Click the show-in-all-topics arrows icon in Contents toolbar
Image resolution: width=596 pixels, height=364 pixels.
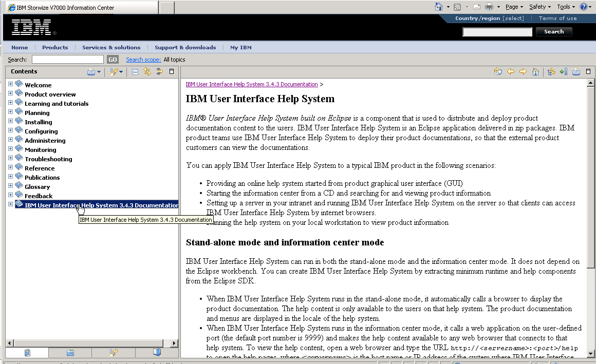tap(159, 71)
